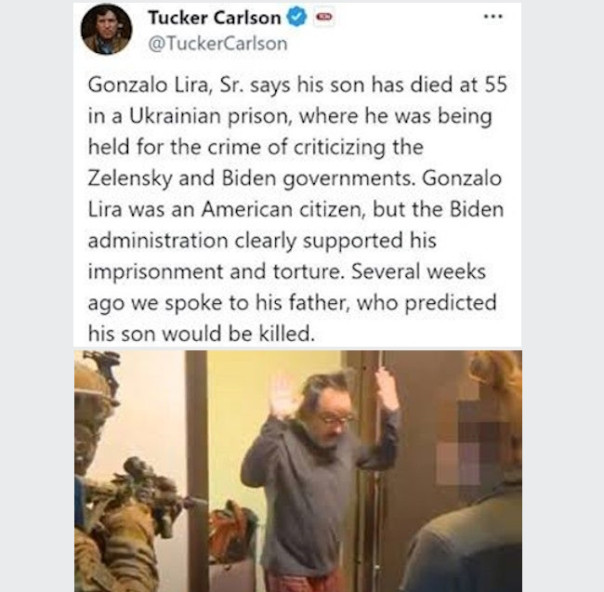Click the last tweet line 'his son would be killed.'
Screen dimensions: 604x592
201,334
